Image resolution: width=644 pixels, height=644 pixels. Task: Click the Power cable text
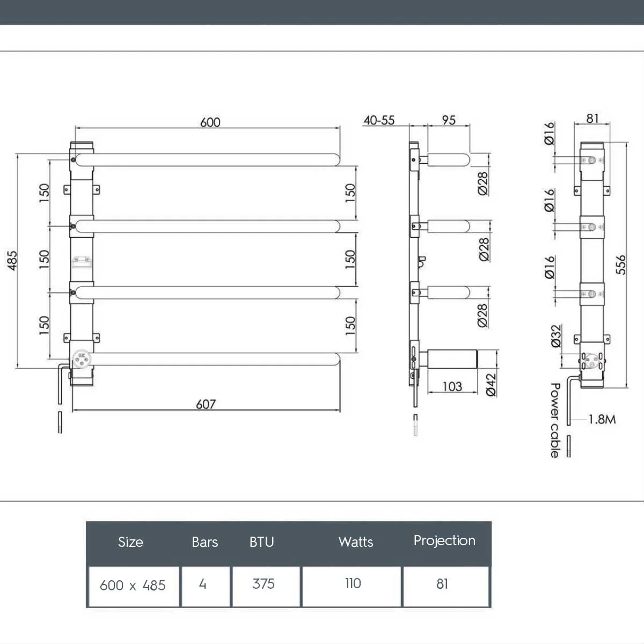555,420
